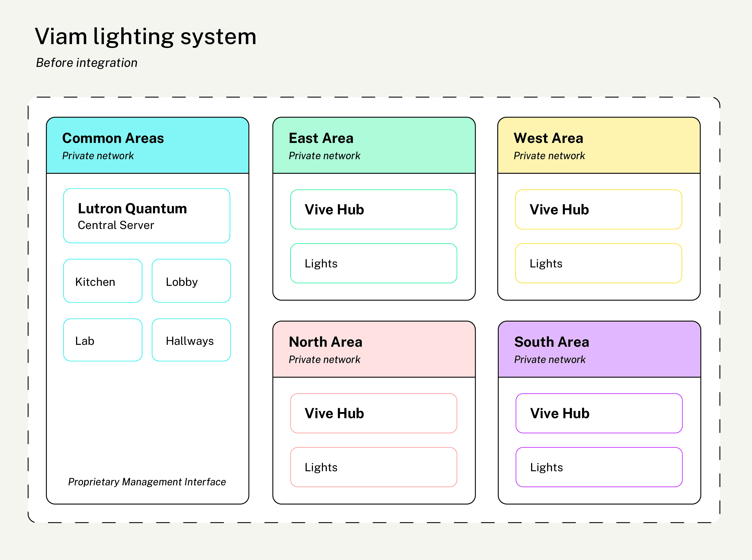The image size is (752, 560).
Task: Click the Lab box
Action: (103, 340)
